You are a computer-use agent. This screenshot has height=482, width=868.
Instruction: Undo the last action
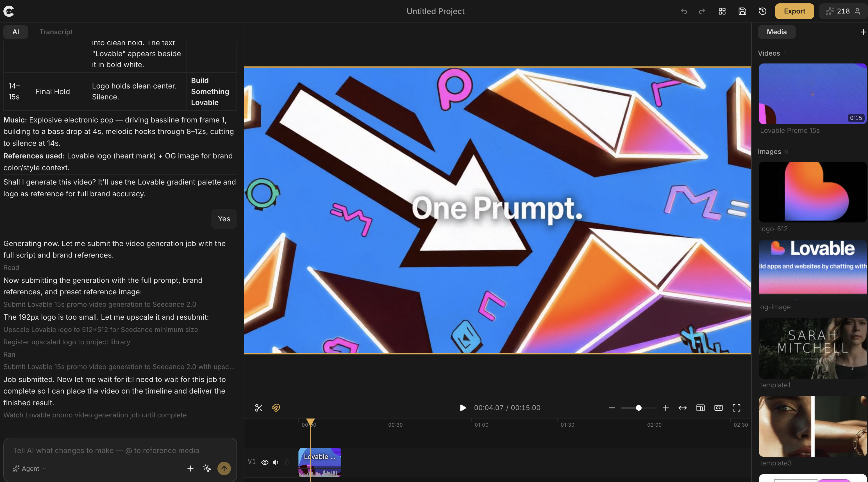point(684,11)
